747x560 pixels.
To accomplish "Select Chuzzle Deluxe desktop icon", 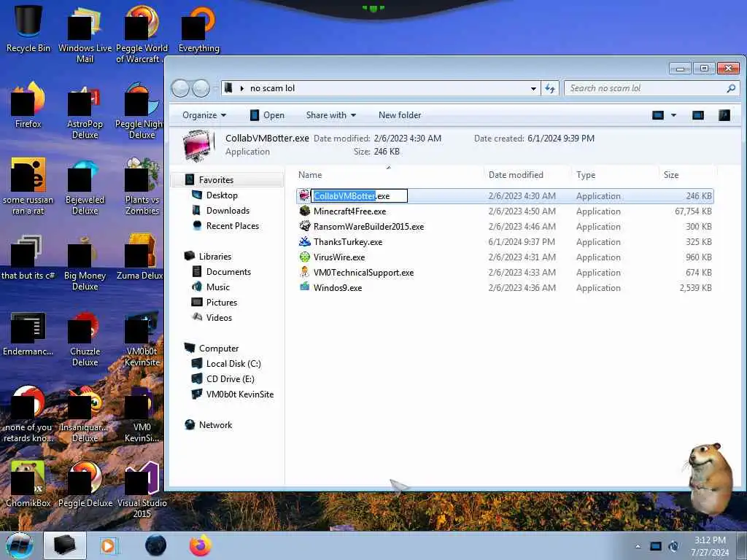I will coord(85,339).
